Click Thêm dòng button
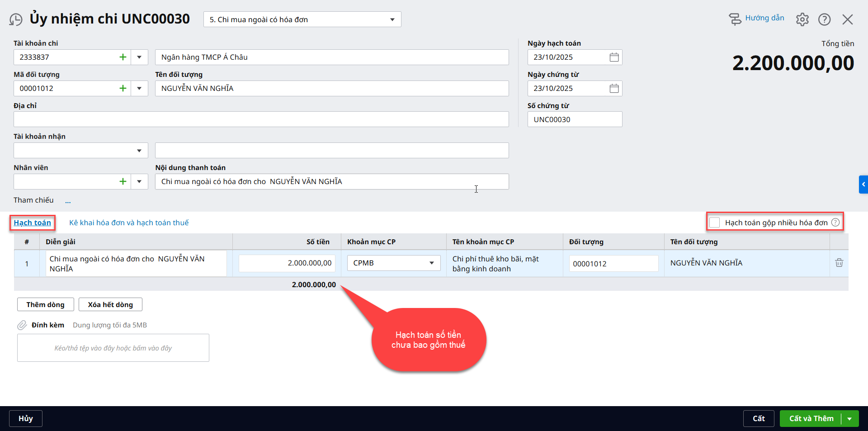This screenshot has width=868, height=431. click(x=45, y=304)
